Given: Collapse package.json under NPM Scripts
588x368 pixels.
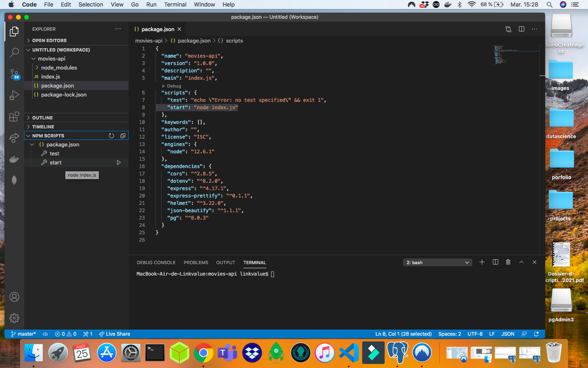Looking at the screenshot, I should click(x=76, y=144).
